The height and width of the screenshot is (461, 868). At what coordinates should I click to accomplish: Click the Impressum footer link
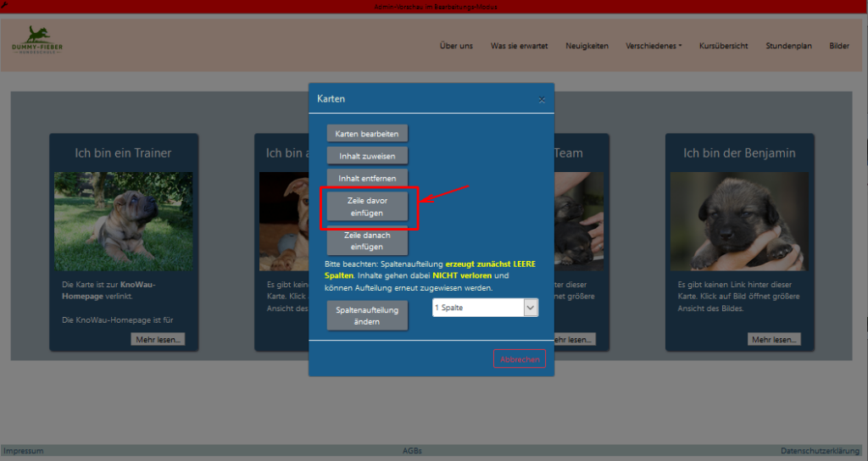point(24,451)
